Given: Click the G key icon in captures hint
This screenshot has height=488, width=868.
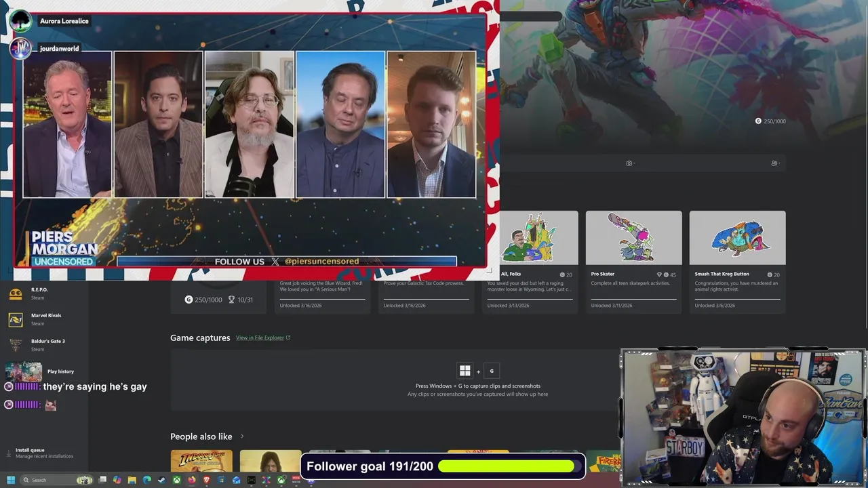Looking at the screenshot, I should click(x=492, y=371).
